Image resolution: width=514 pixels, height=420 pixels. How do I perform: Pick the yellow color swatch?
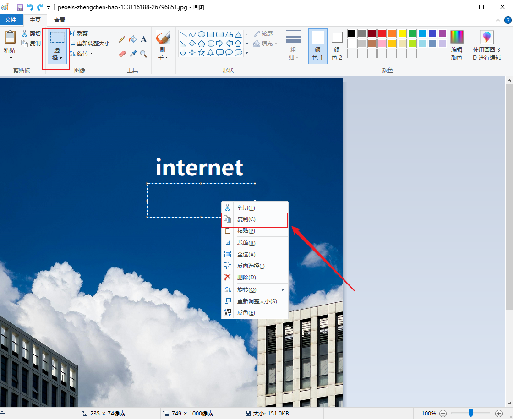coord(402,33)
